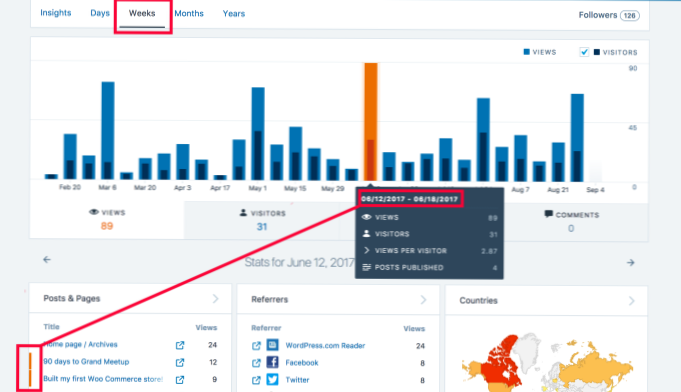
Task: Show the Comments stat panel
Action: tap(571, 221)
